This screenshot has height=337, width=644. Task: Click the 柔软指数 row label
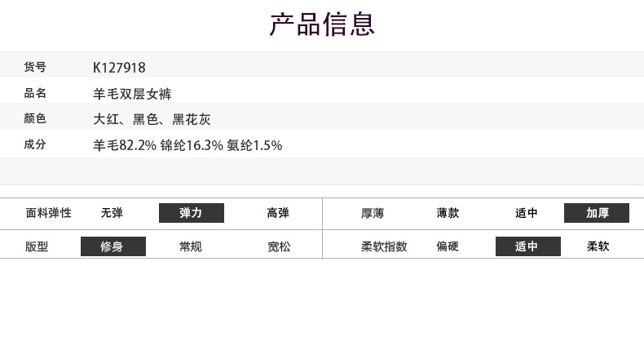point(384,246)
